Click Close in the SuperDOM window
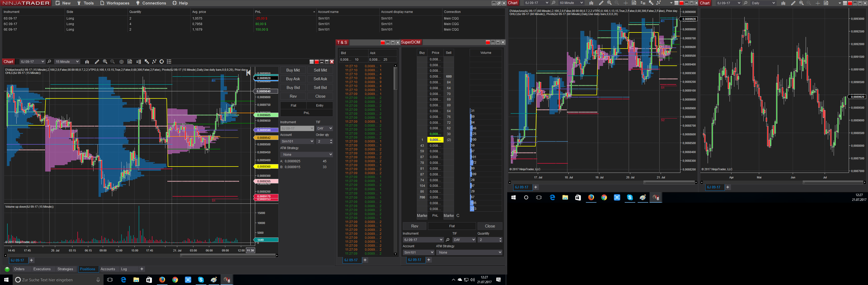Image resolution: width=868 pixels, height=285 pixels. 489,226
